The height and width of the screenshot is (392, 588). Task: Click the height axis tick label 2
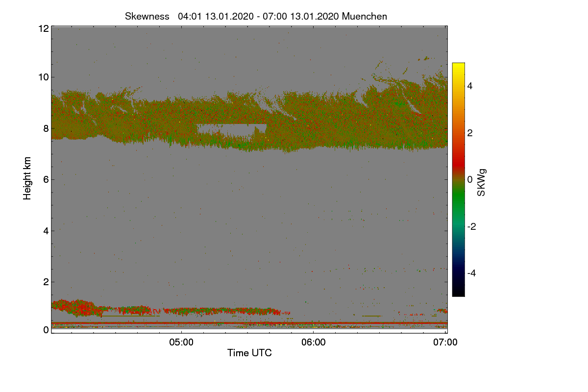tap(46, 282)
